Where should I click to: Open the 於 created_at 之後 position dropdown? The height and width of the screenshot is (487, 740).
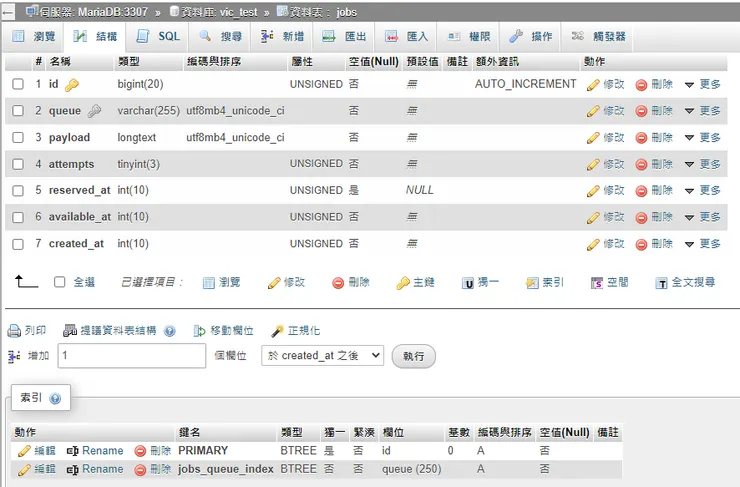tap(322, 355)
